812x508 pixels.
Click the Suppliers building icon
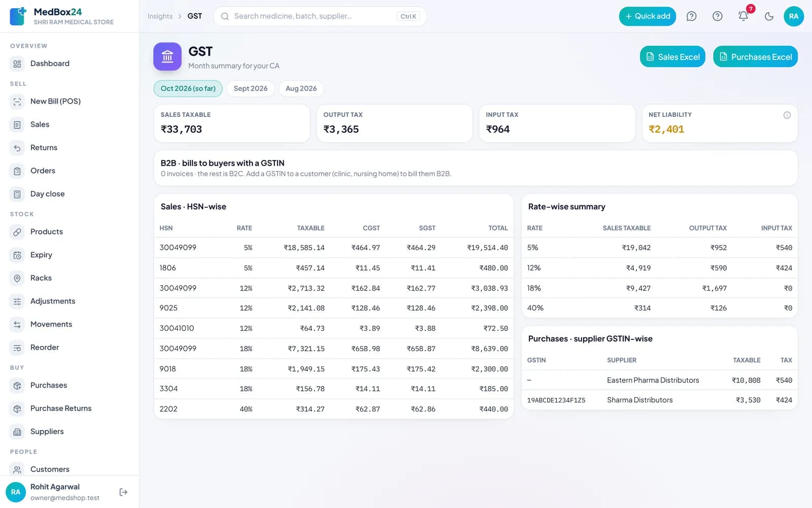17,432
